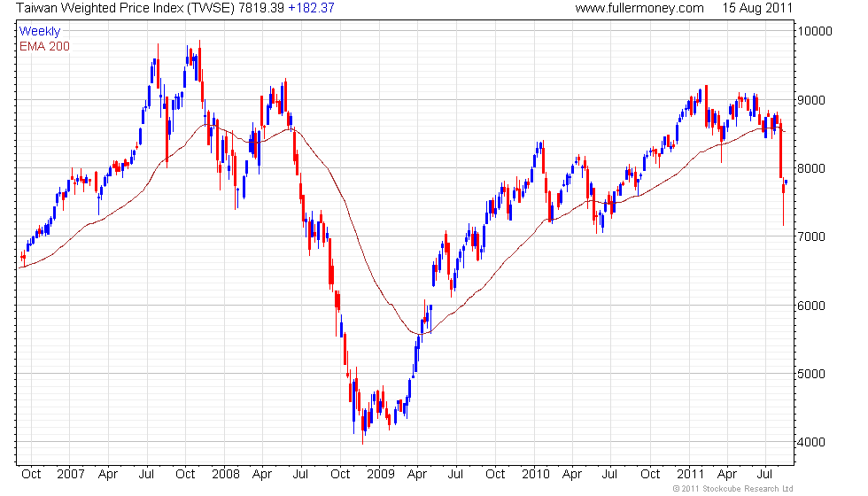Click the change value +182.37
This screenshot has width=868, height=496.
pos(311,8)
